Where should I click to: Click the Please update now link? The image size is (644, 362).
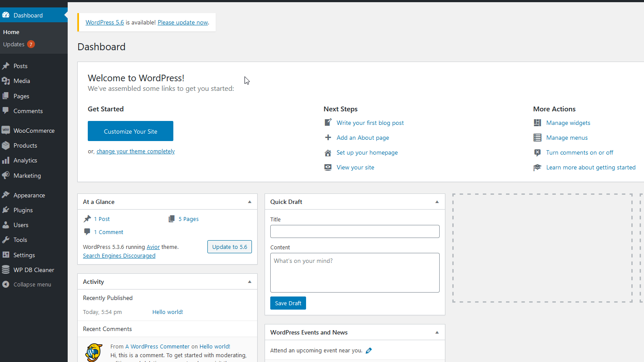click(x=183, y=22)
